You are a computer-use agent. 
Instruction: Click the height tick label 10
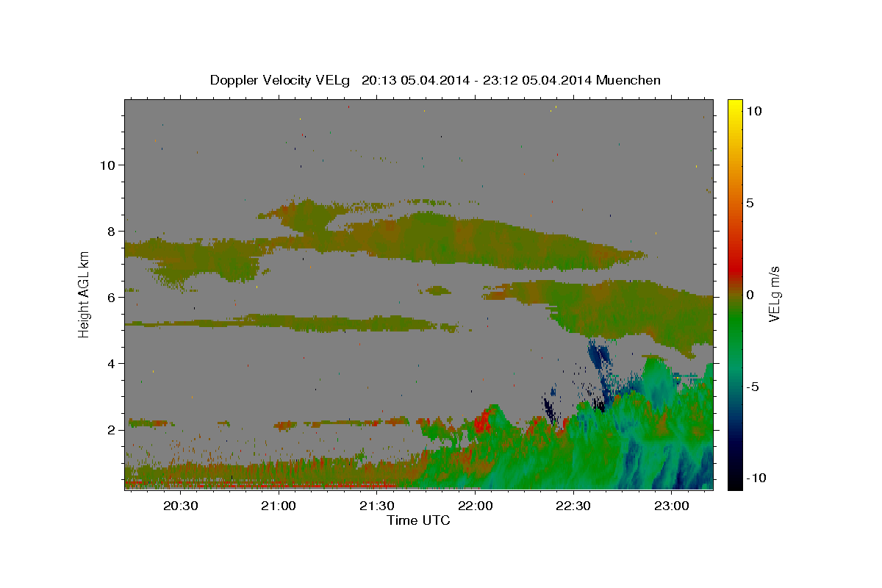109,165
